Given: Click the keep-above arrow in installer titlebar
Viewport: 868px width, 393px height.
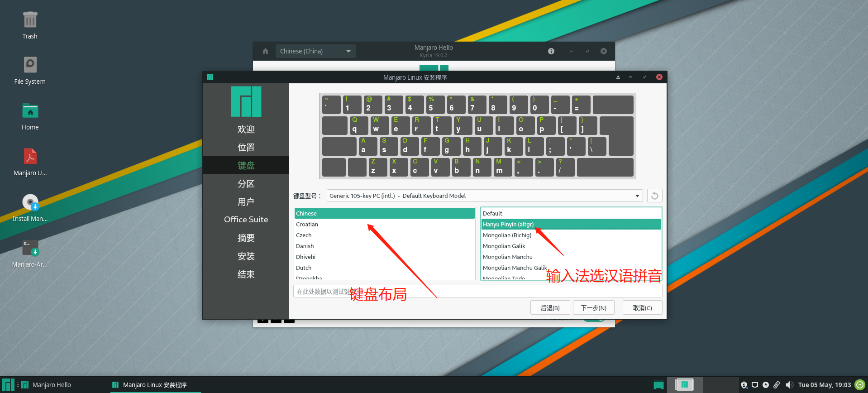Looking at the screenshot, I should click(618, 77).
